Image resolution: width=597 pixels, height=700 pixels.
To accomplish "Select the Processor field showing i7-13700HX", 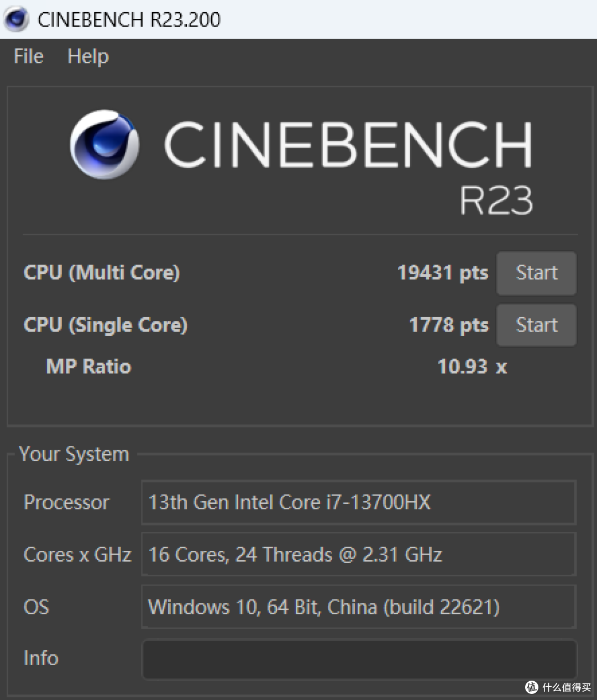I will coord(359,502).
